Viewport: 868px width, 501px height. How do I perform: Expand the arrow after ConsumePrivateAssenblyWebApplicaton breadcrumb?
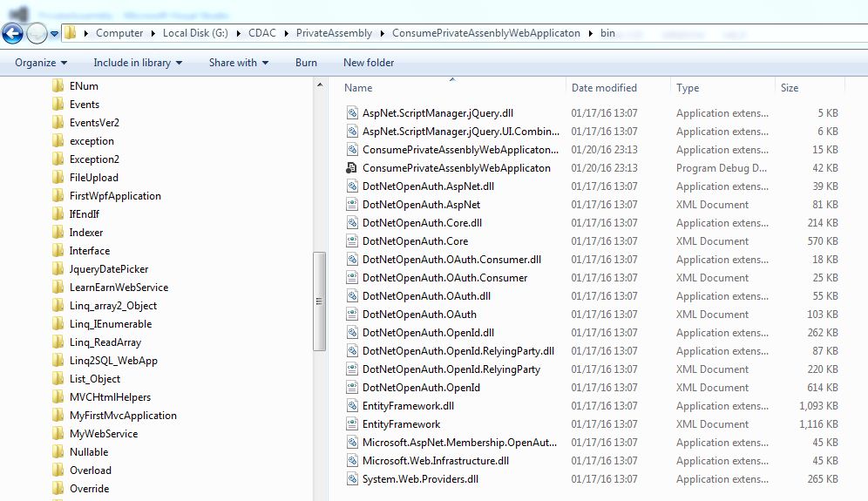click(590, 33)
